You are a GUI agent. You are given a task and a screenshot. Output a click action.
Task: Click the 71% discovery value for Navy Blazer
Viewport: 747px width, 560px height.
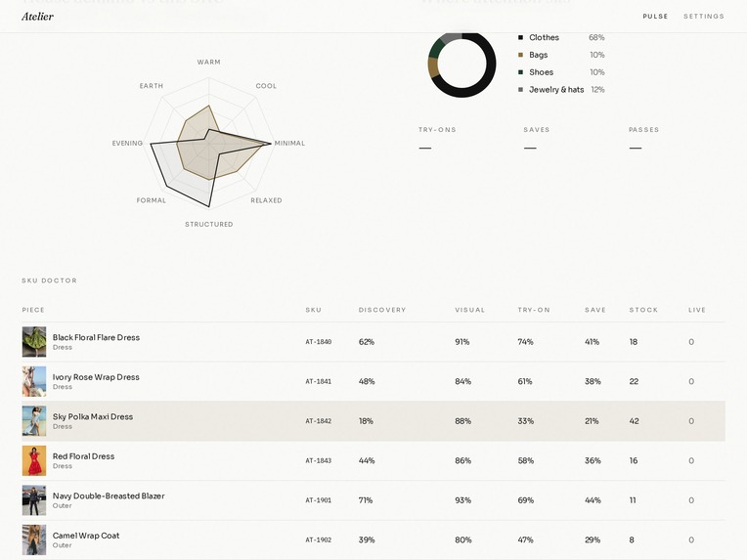click(366, 500)
